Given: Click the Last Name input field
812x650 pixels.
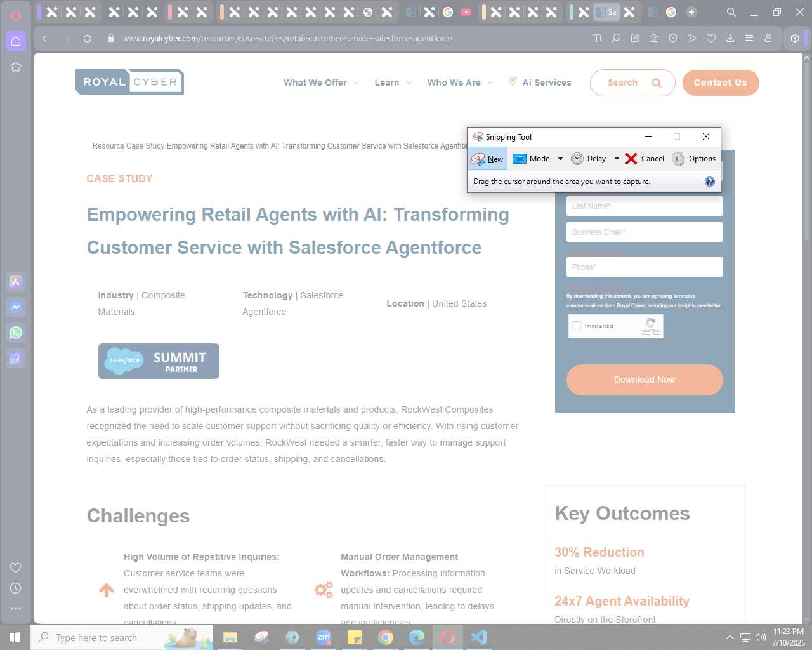Looking at the screenshot, I should (645, 206).
